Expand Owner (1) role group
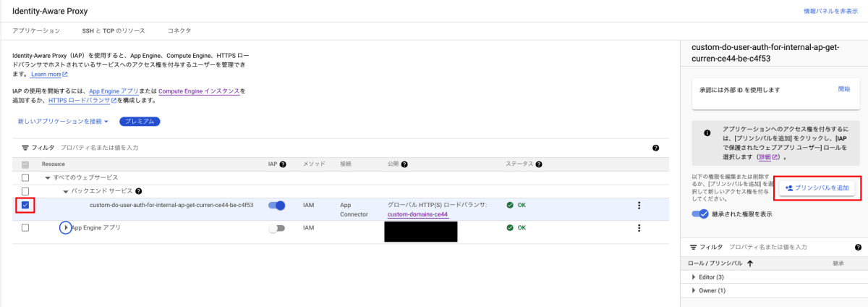Viewport: 868px width, 307px height. click(x=694, y=291)
